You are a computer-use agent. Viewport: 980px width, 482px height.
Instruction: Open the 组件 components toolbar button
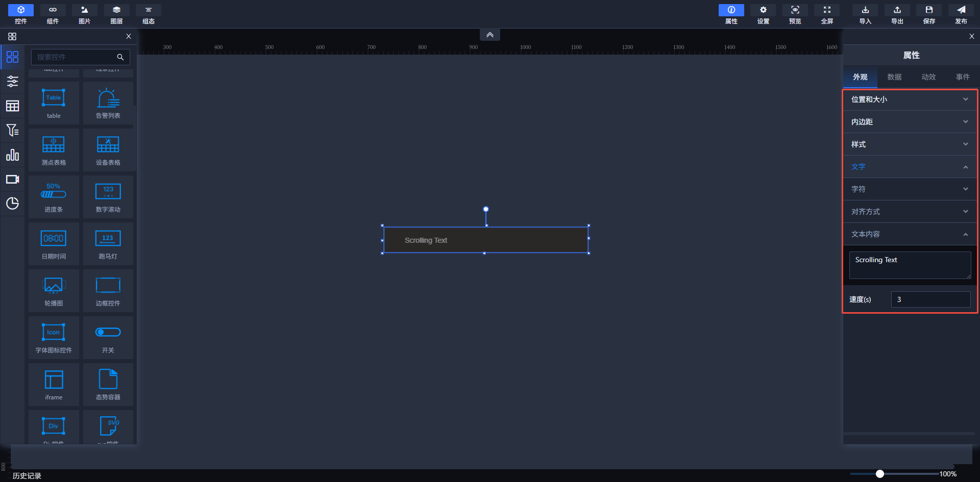[53, 14]
